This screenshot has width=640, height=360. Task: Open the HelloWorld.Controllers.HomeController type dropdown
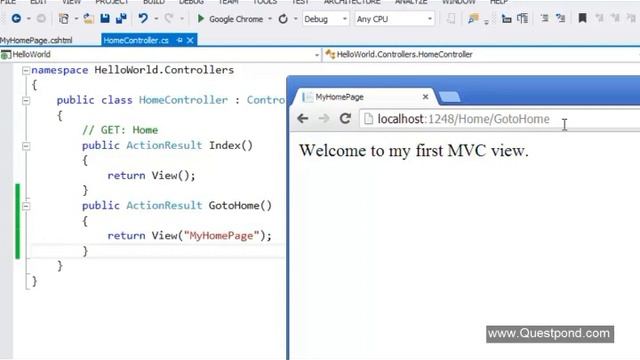pyautogui.click(x=482, y=54)
